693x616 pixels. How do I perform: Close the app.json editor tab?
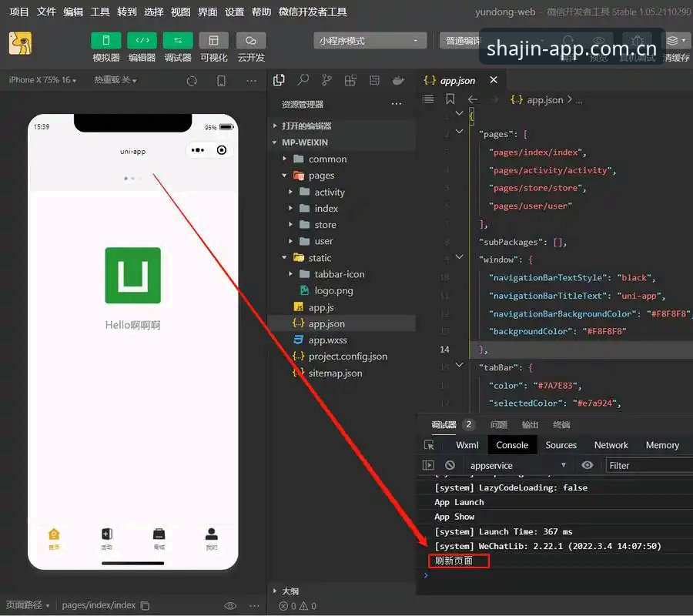pos(494,80)
